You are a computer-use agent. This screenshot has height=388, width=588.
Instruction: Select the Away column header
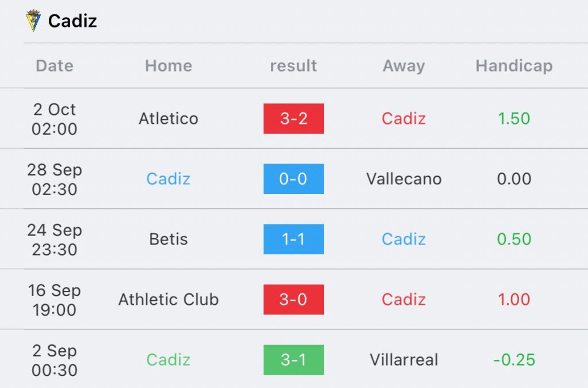[404, 66]
